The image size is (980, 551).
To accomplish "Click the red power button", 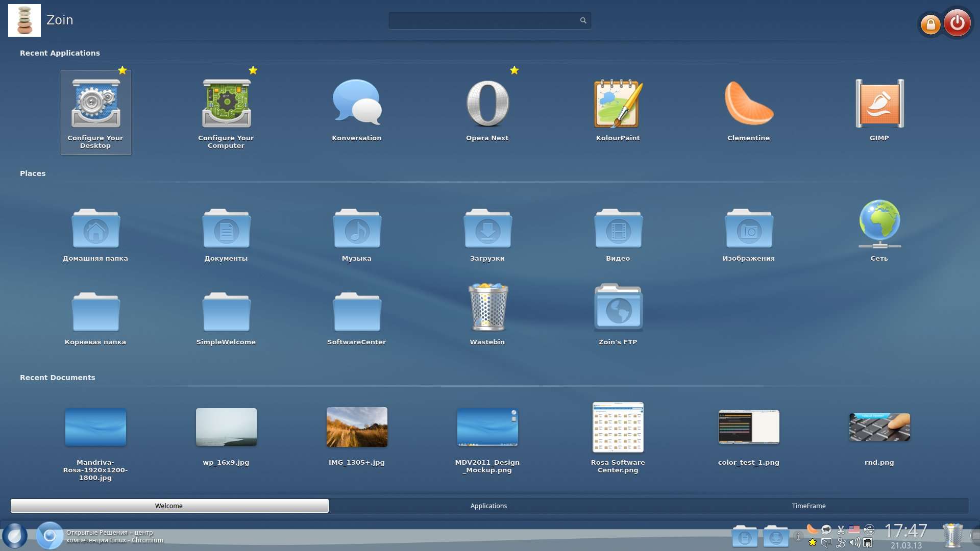I will (957, 22).
